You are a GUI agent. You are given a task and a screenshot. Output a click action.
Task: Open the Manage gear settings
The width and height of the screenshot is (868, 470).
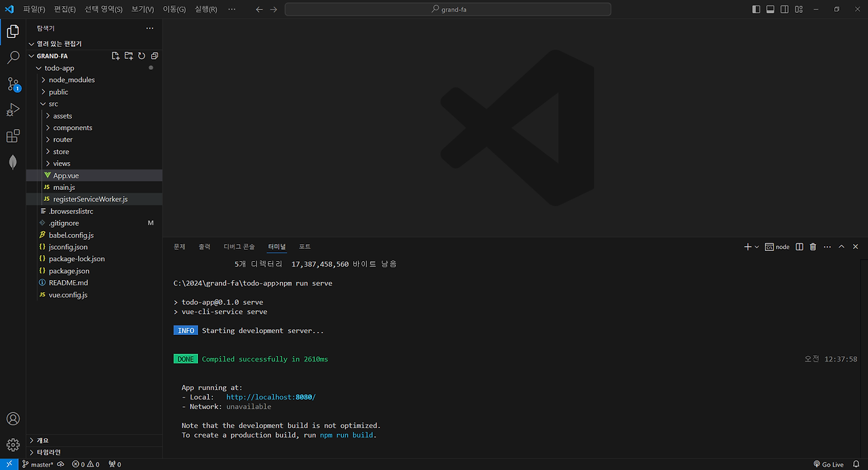13,445
